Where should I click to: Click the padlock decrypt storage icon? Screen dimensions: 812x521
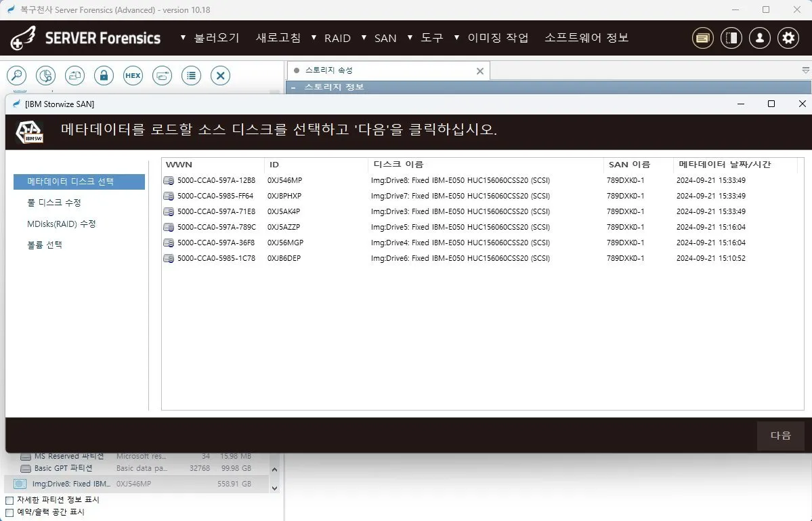(x=104, y=76)
